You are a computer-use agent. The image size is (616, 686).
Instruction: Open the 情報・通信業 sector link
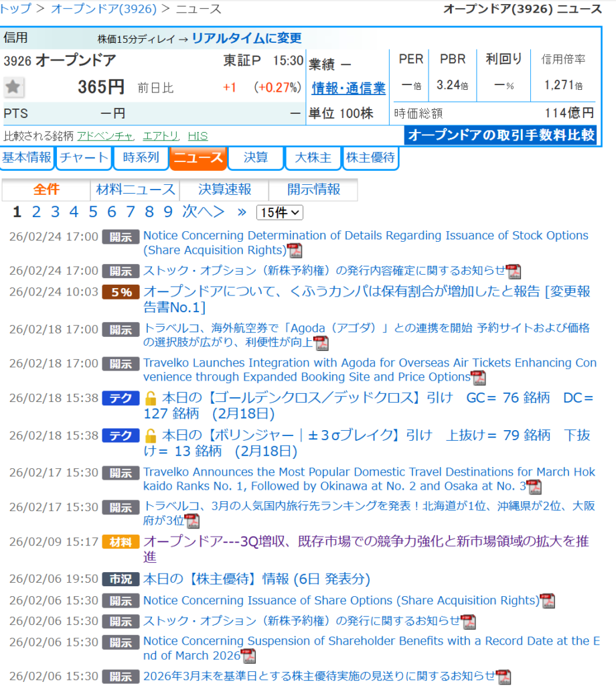(348, 88)
